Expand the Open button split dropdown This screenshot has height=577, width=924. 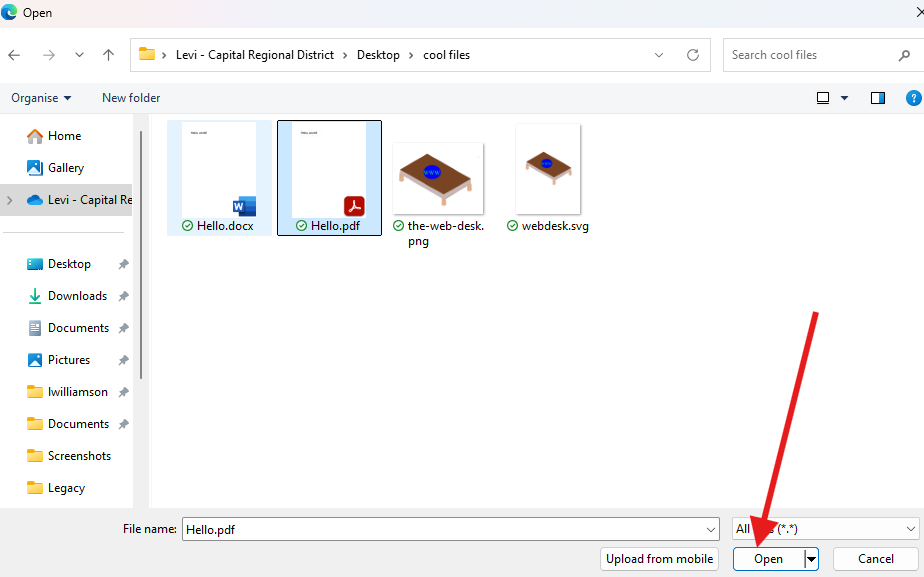tap(810, 559)
